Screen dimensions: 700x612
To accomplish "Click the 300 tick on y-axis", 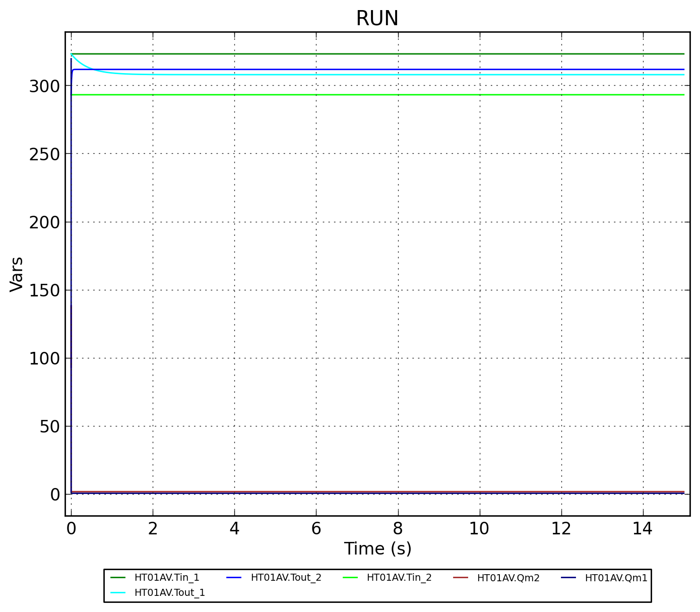I will click(44, 86).
